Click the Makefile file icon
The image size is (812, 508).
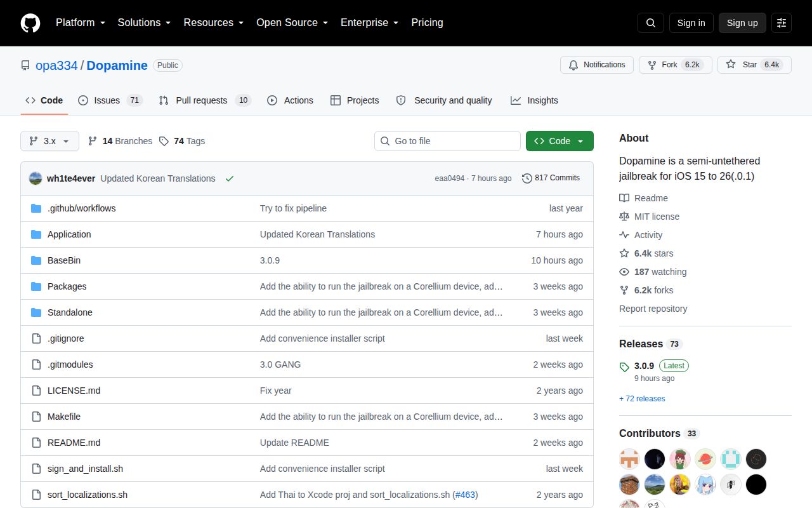coord(36,417)
